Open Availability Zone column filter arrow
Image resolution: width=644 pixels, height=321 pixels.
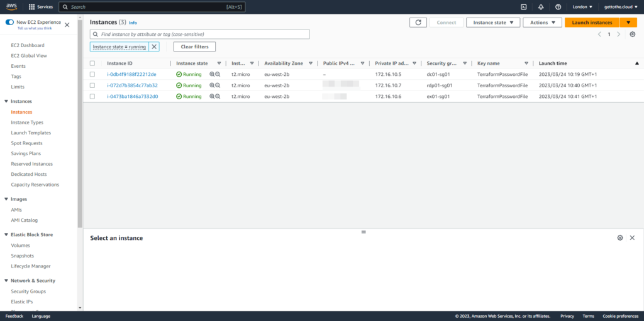pyautogui.click(x=311, y=63)
